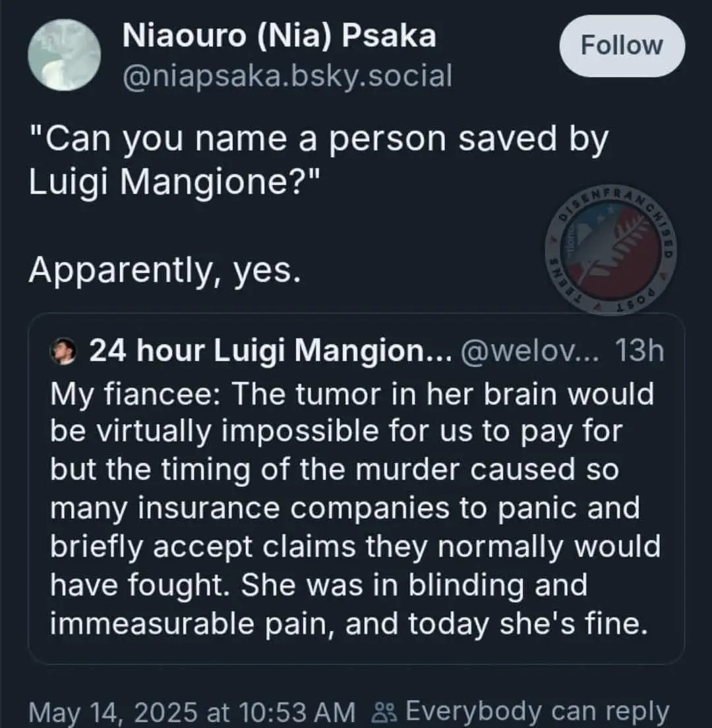Open the @niapsaka.bsky.social handle link
Image resolution: width=712 pixels, height=728 pixels.
(x=287, y=76)
